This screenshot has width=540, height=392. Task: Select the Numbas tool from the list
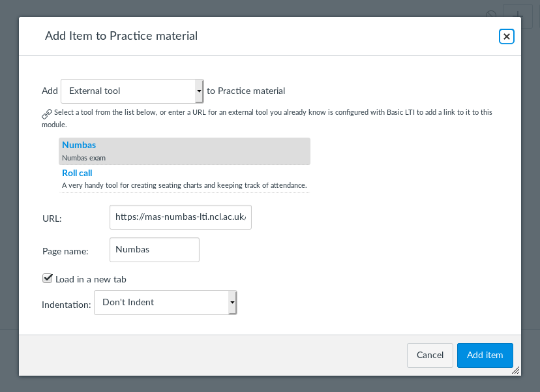[x=79, y=145]
